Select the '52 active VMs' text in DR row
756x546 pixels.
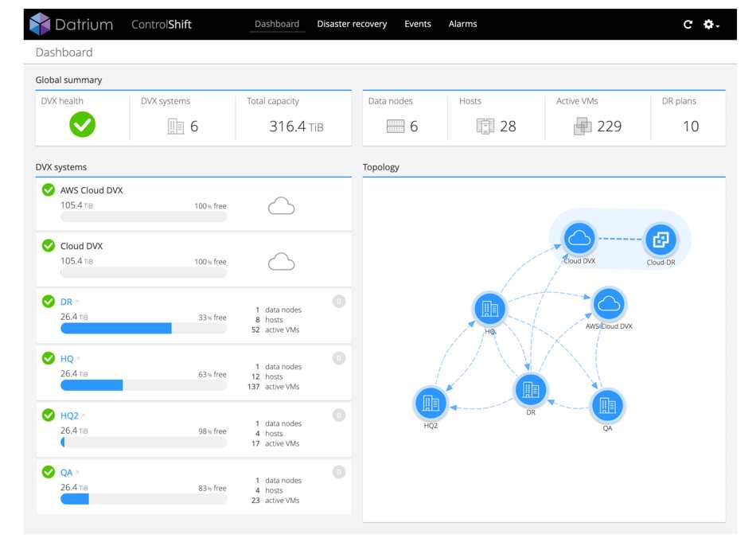(275, 330)
